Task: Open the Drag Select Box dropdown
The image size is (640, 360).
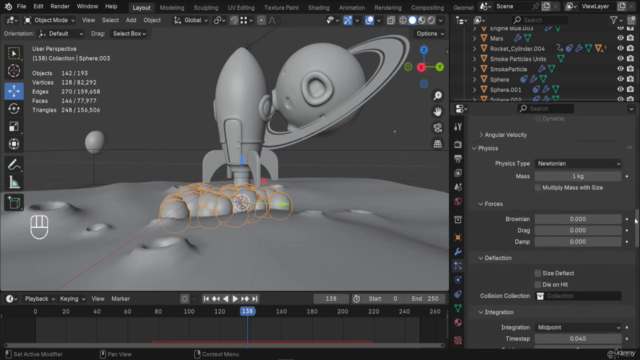Action: [129, 34]
